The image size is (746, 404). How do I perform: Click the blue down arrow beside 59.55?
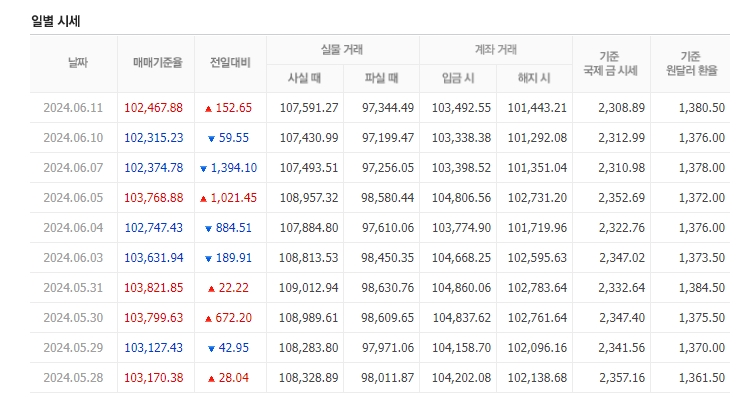point(211,138)
